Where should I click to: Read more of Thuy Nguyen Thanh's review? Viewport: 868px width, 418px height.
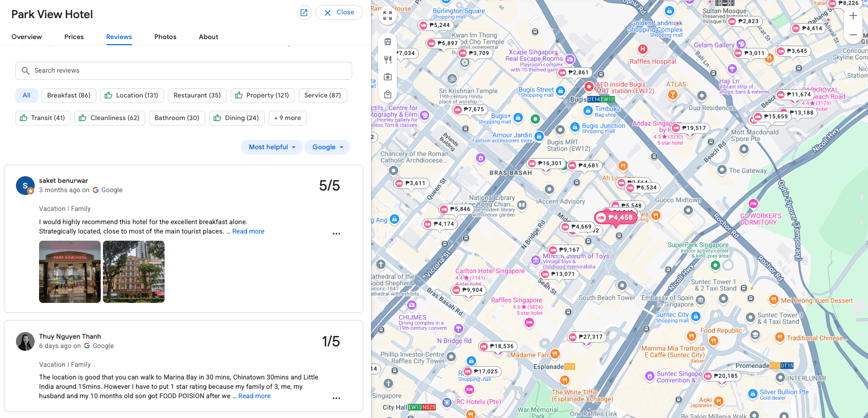[254, 396]
